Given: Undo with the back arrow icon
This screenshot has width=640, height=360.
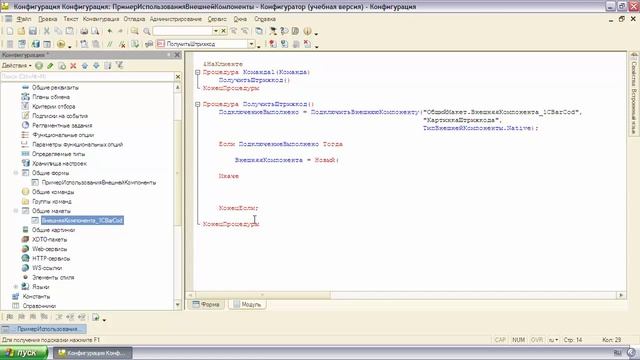Looking at the screenshot, I should point(109,31).
